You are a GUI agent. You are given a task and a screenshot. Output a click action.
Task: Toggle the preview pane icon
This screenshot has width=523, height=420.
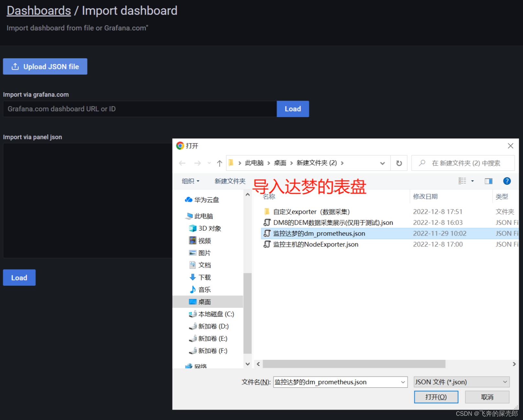(x=488, y=181)
